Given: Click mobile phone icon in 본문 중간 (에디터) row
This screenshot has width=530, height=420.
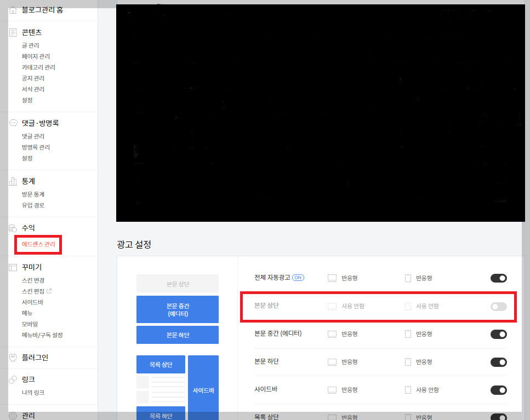Looking at the screenshot, I should (x=408, y=334).
